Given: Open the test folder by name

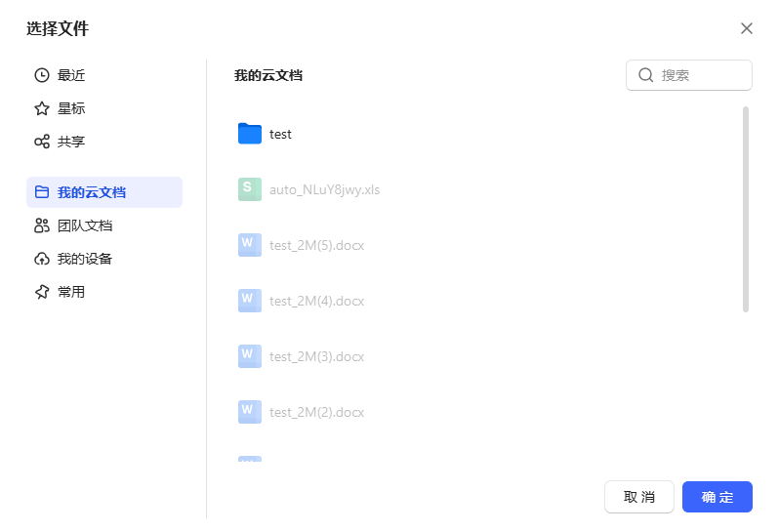Looking at the screenshot, I should coord(280,134).
